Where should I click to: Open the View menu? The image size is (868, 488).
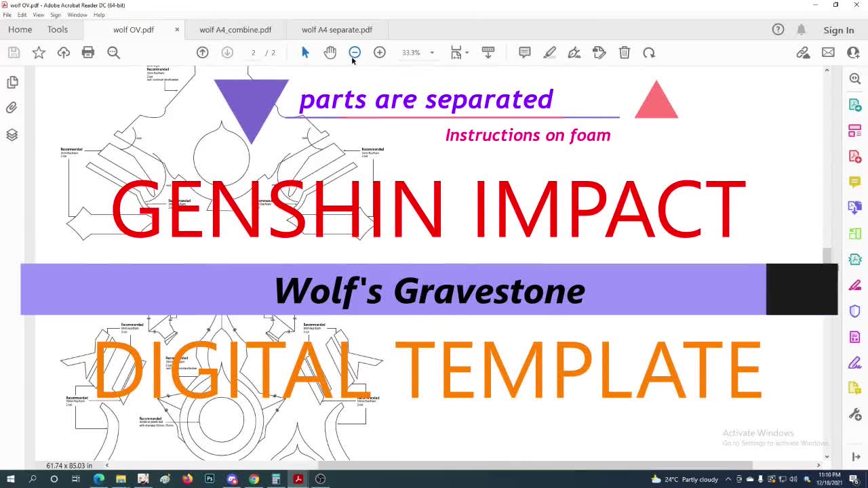(x=39, y=15)
